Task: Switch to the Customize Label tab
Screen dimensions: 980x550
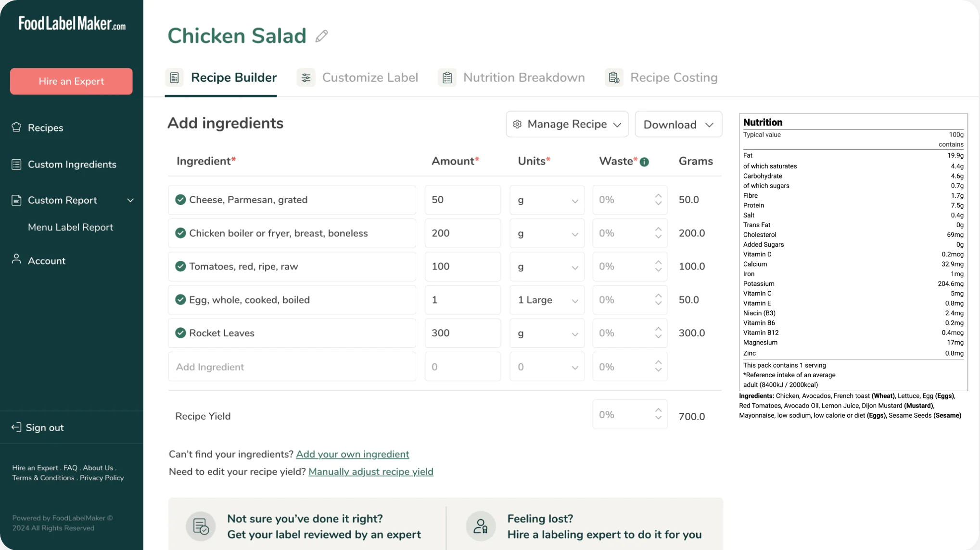Action: point(370,77)
